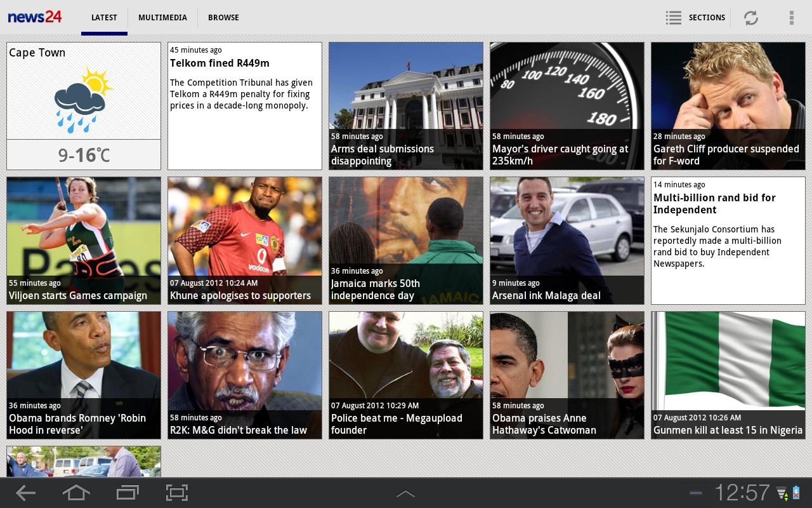The image size is (812, 508).
Task: Open Viljoen starts Games campaign story
Action: pyautogui.click(x=84, y=241)
